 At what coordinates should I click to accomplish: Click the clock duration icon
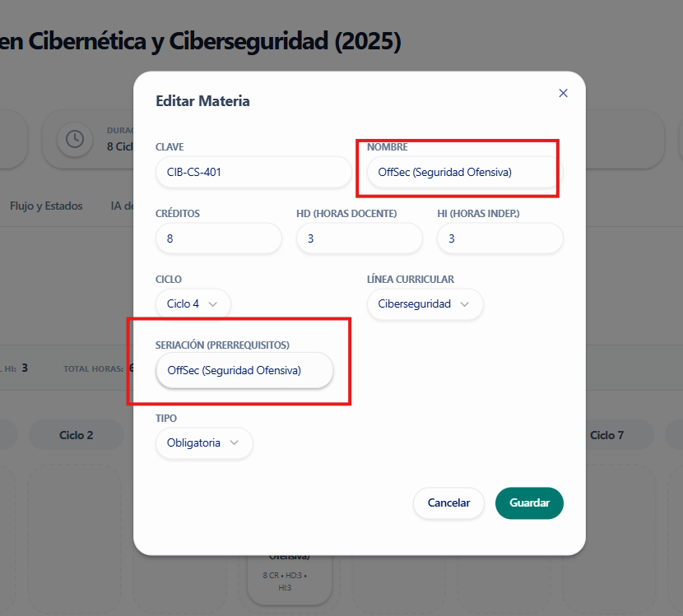pos(74,139)
